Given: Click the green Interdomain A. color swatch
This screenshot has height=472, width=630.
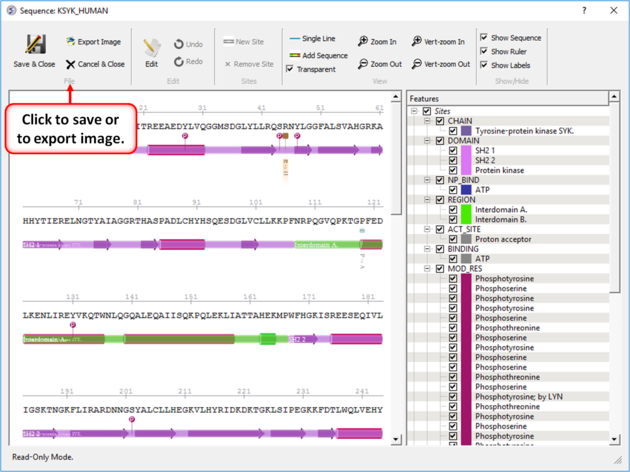Looking at the screenshot, I should (x=466, y=209).
